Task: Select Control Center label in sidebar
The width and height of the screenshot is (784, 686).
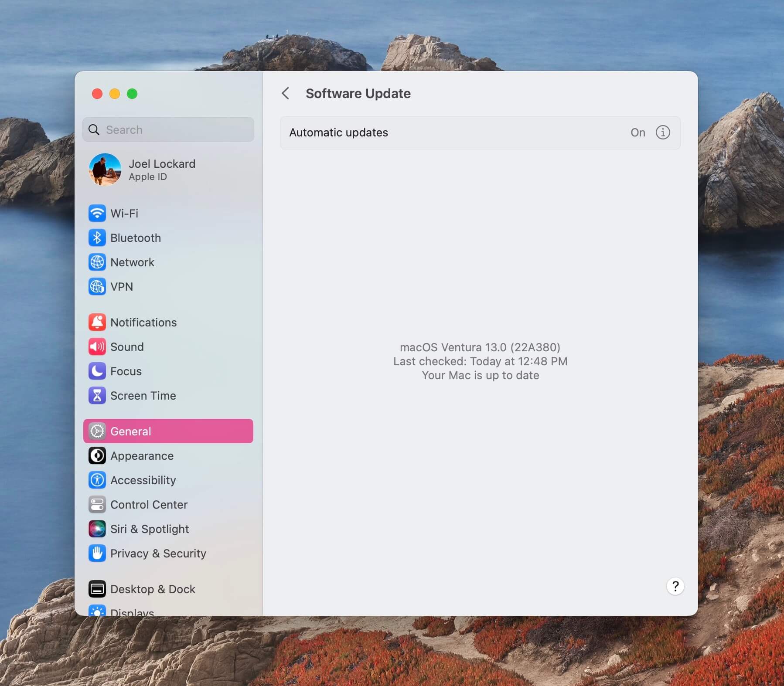Action: [149, 504]
